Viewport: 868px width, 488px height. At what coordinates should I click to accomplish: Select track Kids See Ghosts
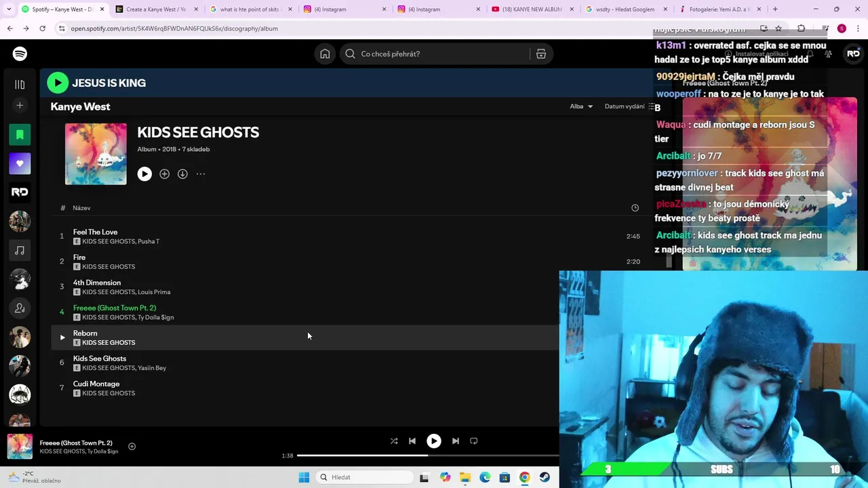(100, 359)
